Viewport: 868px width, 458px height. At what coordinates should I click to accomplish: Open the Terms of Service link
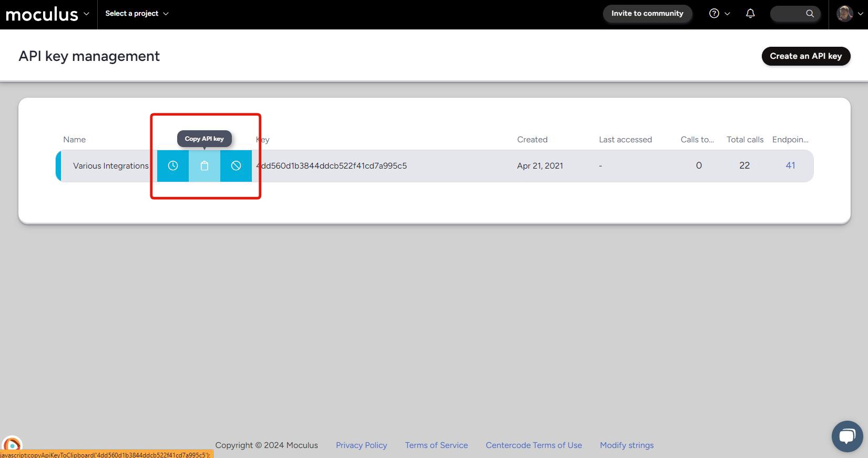436,445
